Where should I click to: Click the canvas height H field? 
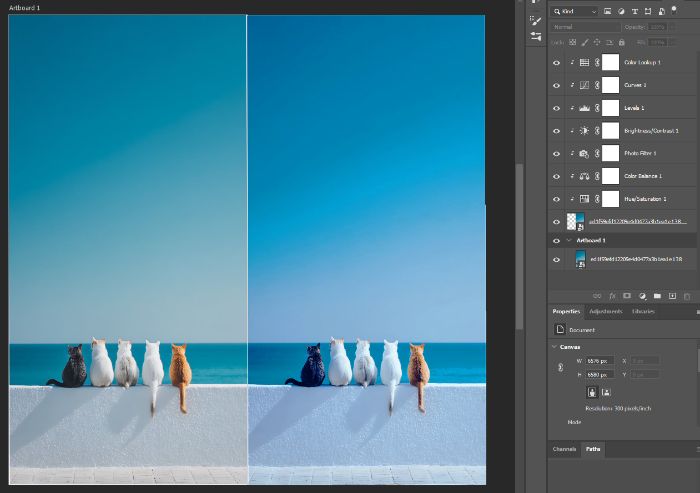coord(600,374)
